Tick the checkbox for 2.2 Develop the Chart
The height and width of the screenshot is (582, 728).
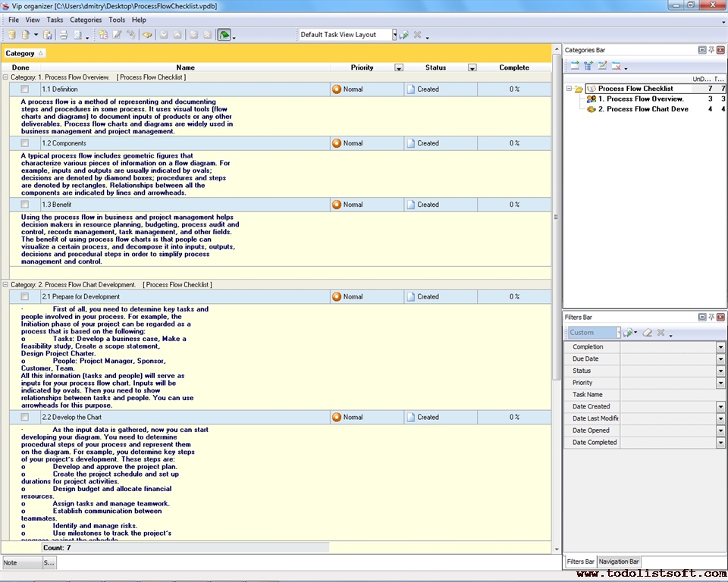click(24, 418)
